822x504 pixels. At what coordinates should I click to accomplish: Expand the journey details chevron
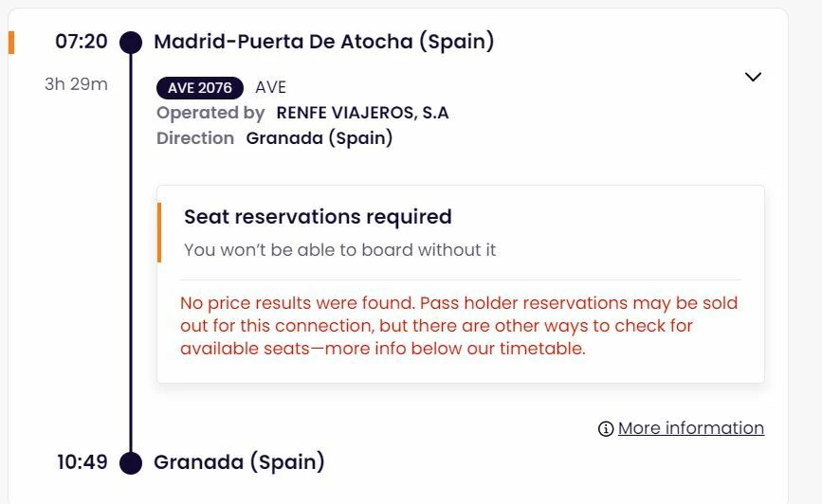click(x=753, y=77)
